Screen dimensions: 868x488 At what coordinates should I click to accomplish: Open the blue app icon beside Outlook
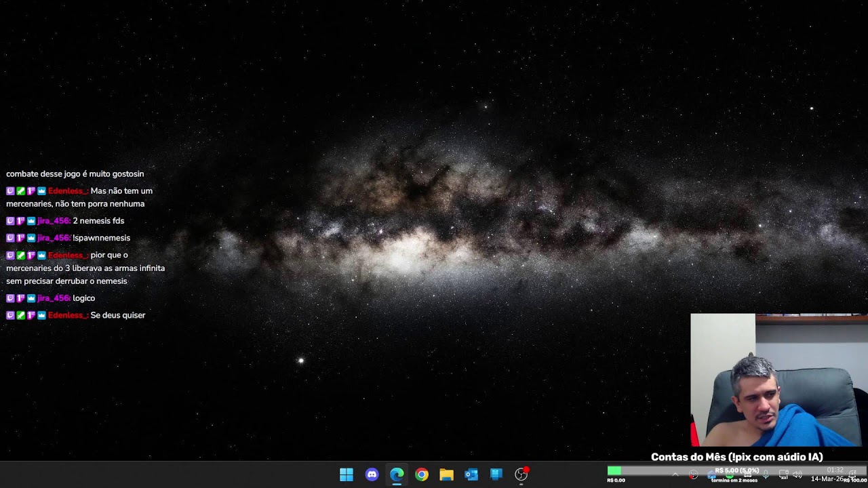tap(496, 474)
